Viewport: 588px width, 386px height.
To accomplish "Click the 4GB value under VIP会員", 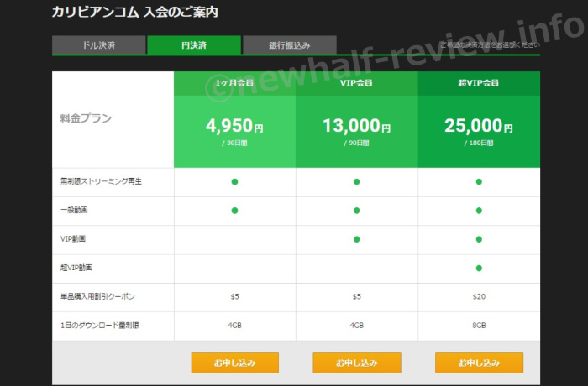I will point(357,326).
